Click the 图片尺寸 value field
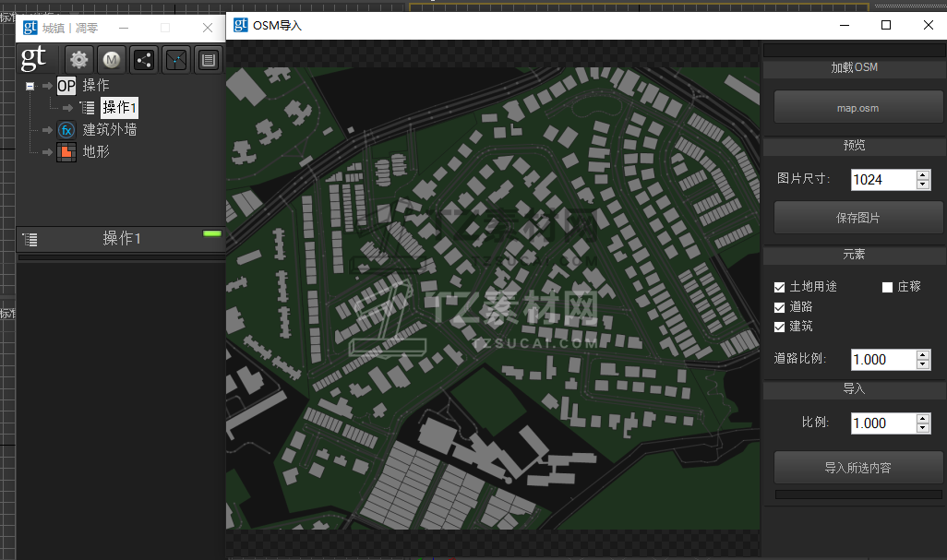This screenshot has width=947, height=560. click(883, 180)
